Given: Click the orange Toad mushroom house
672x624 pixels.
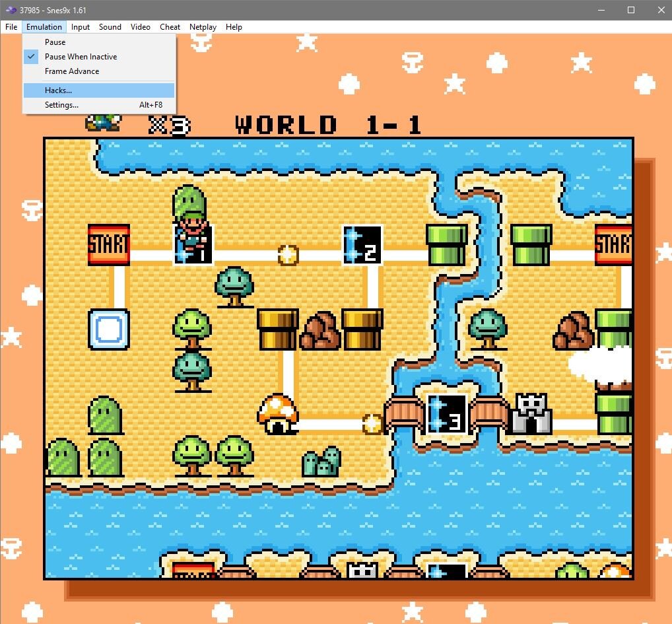Looking at the screenshot, I should [277, 414].
